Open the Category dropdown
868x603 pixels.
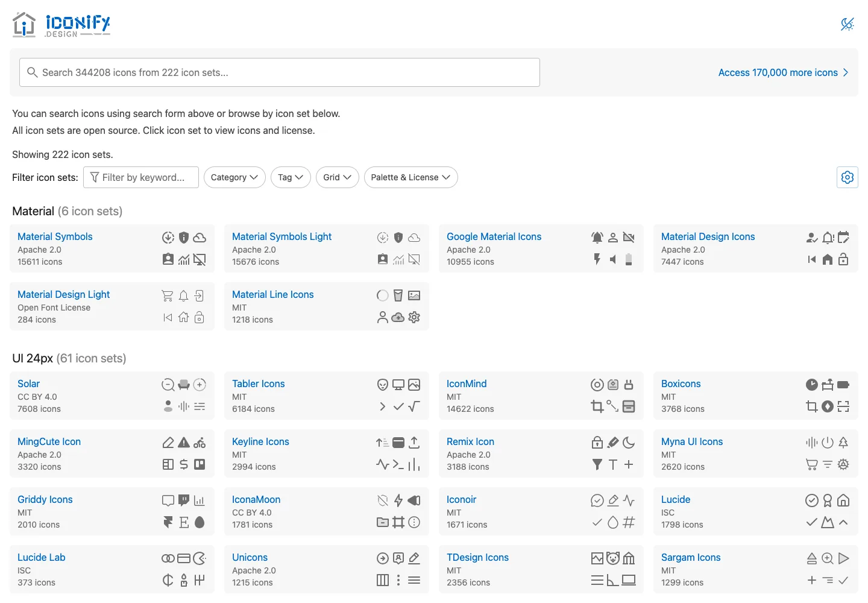click(234, 177)
